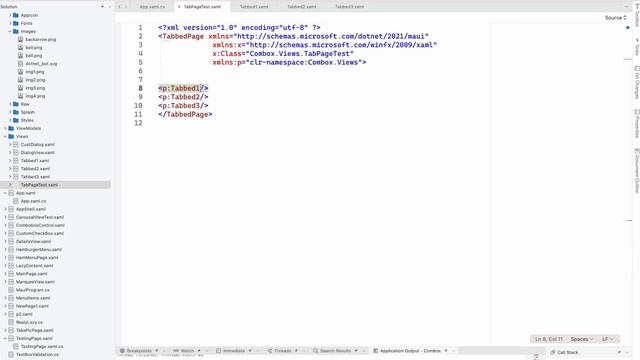Viewport: 640px width, 360px height.
Task: Collapse the Images folder
Action: click(x=10, y=31)
